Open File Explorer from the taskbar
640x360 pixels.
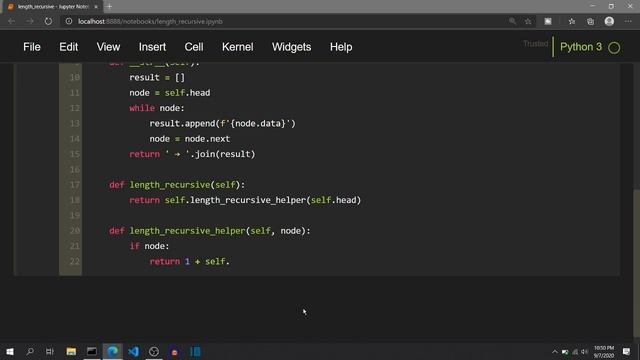point(71,351)
